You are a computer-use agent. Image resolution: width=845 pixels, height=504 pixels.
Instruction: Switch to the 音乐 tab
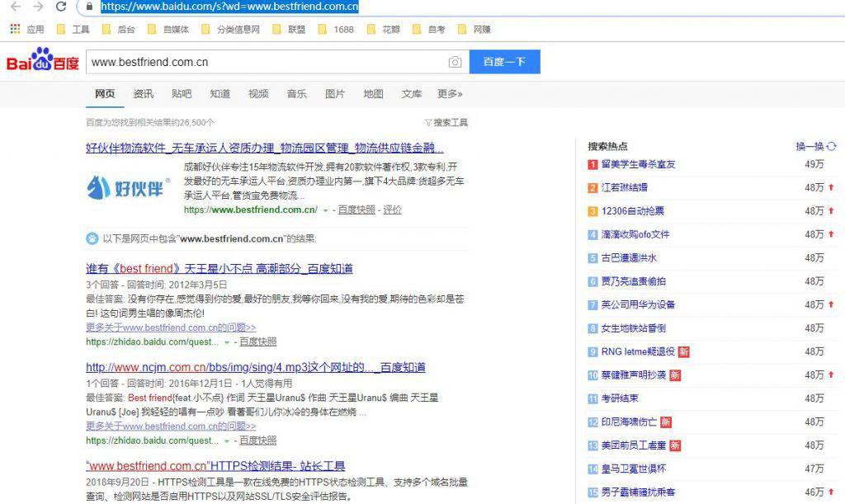pyautogui.click(x=297, y=94)
